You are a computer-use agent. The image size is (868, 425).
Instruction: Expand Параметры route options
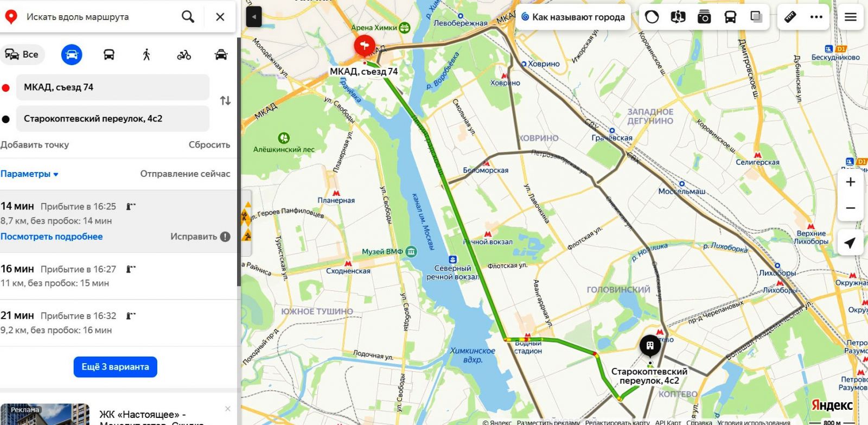[x=29, y=174]
